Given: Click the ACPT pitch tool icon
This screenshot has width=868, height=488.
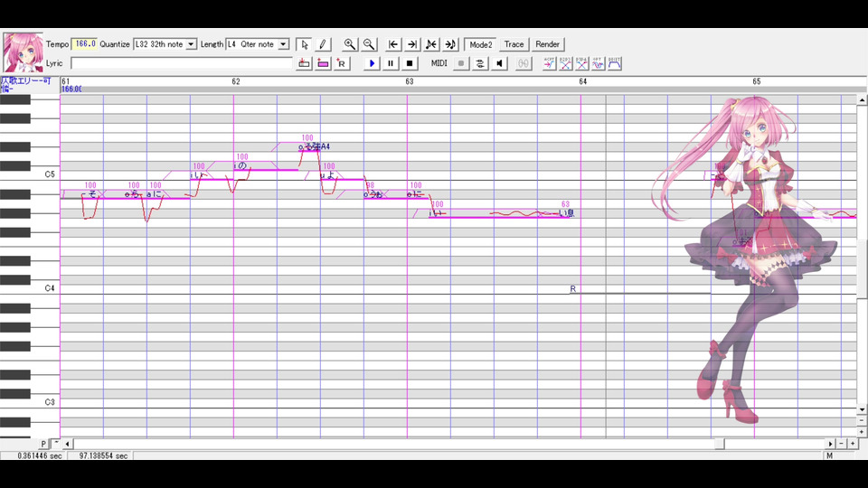Looking at the screenshot, I should point(549,63).
